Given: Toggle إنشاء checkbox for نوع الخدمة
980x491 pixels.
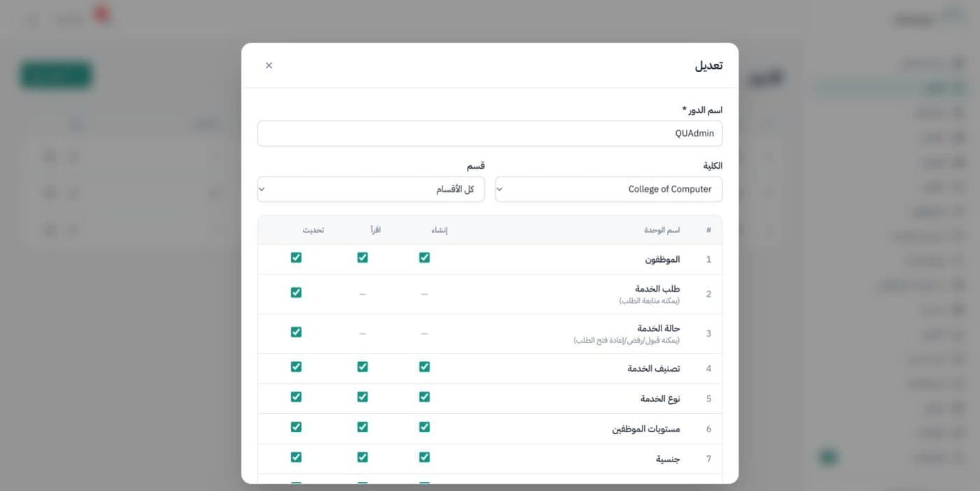Looking at the screenshot, I should [424, 396].
